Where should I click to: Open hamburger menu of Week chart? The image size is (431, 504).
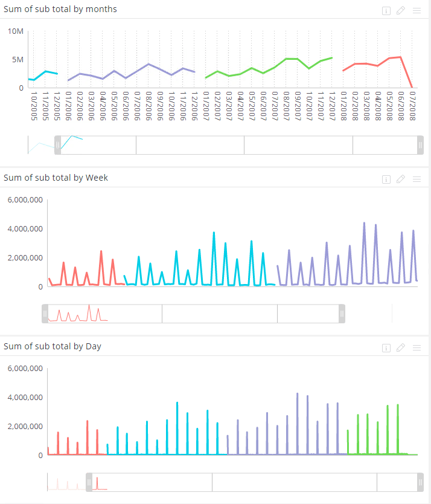417,179
